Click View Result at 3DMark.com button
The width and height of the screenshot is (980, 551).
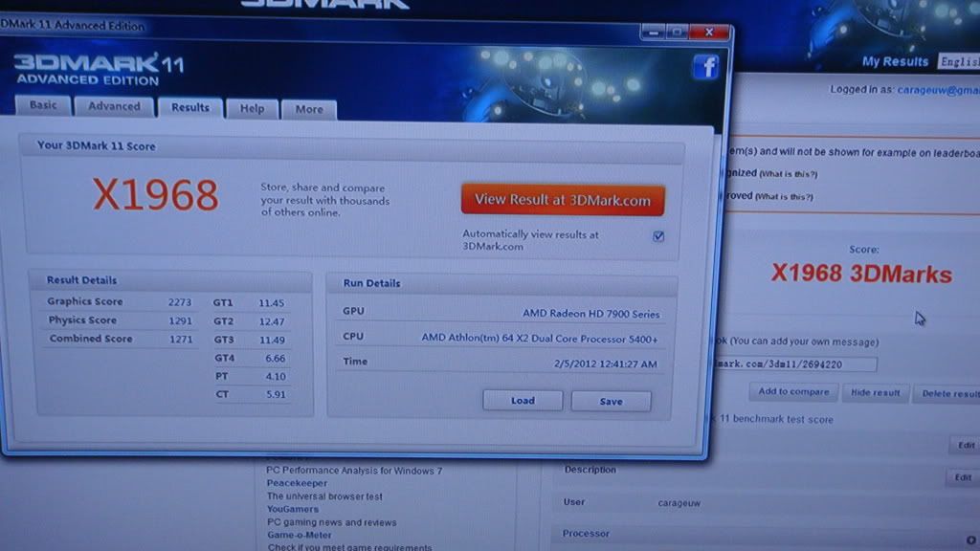pos(562,200)
